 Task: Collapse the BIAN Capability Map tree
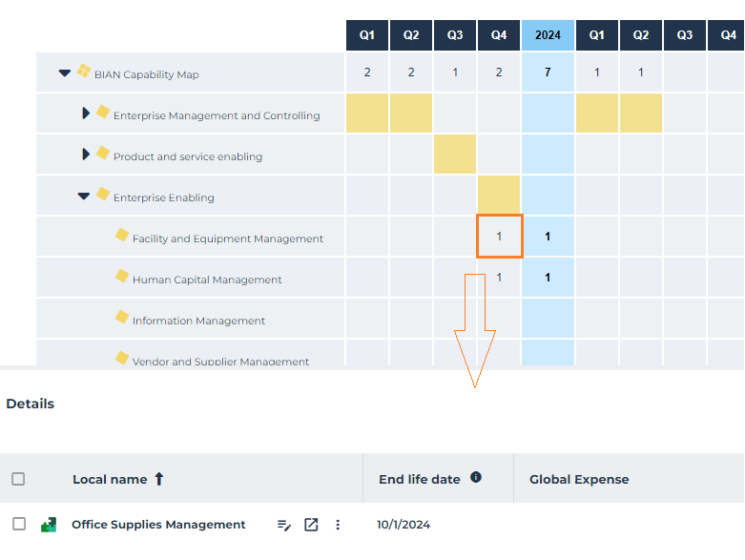[65, 73]
